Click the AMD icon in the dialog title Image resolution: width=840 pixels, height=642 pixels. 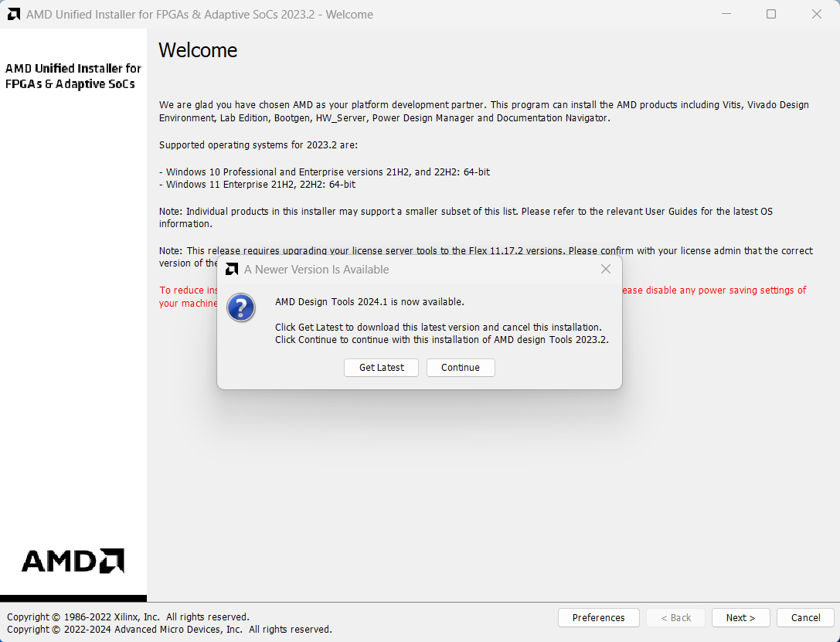tap(231, 270)
